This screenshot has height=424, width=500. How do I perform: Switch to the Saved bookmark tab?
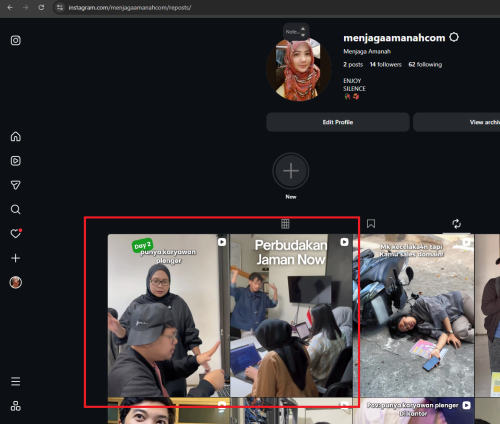pyautogui.click(x=371, y=224)
